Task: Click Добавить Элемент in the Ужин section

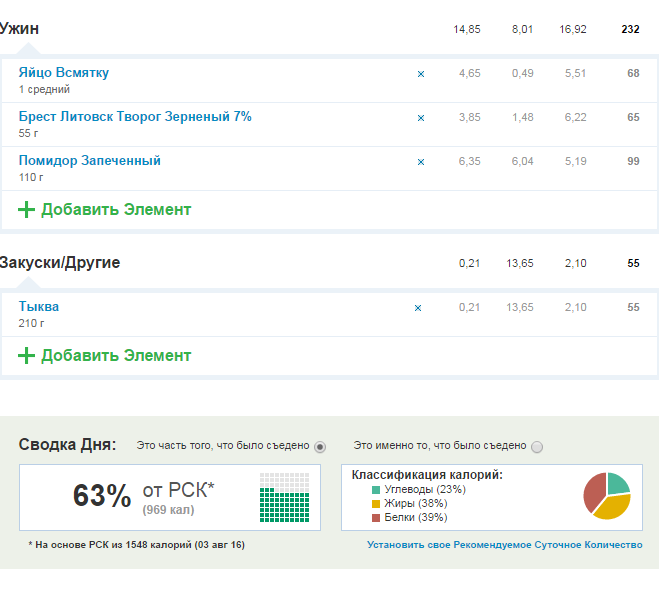Action: (x=116, y=210)
